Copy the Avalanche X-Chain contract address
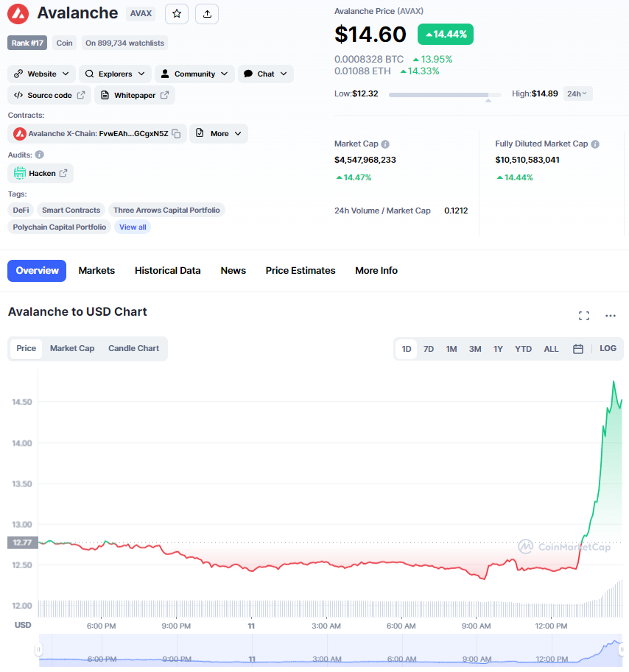 176,134
